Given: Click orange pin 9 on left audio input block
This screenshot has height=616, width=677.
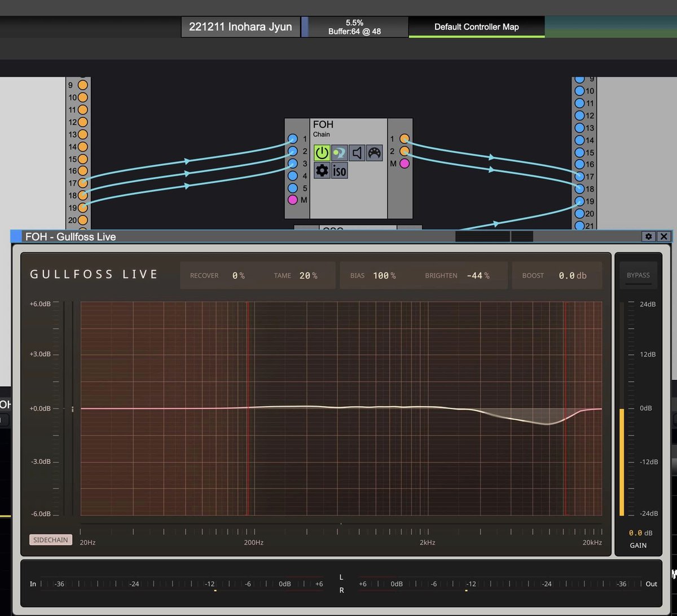Looking at the screenshot, I should click(83, 85).
